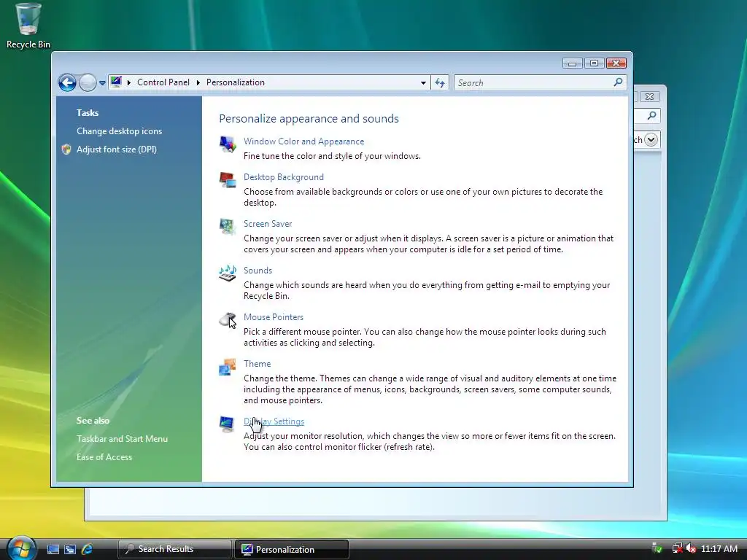This screenshot has height=560, width=747.
Task: Click the network disconnected tray icon
Action: (x=677, y=548)
